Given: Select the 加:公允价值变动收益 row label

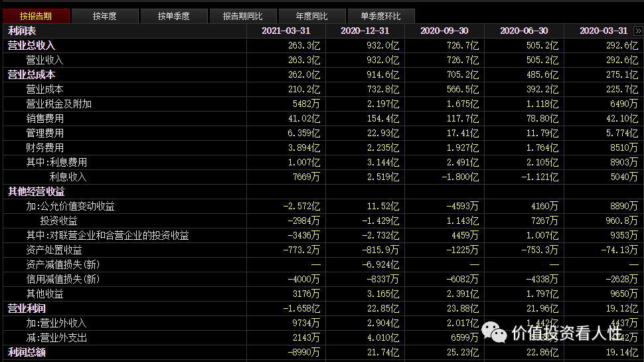Looking at the screenshot, I should pos(70,207).
